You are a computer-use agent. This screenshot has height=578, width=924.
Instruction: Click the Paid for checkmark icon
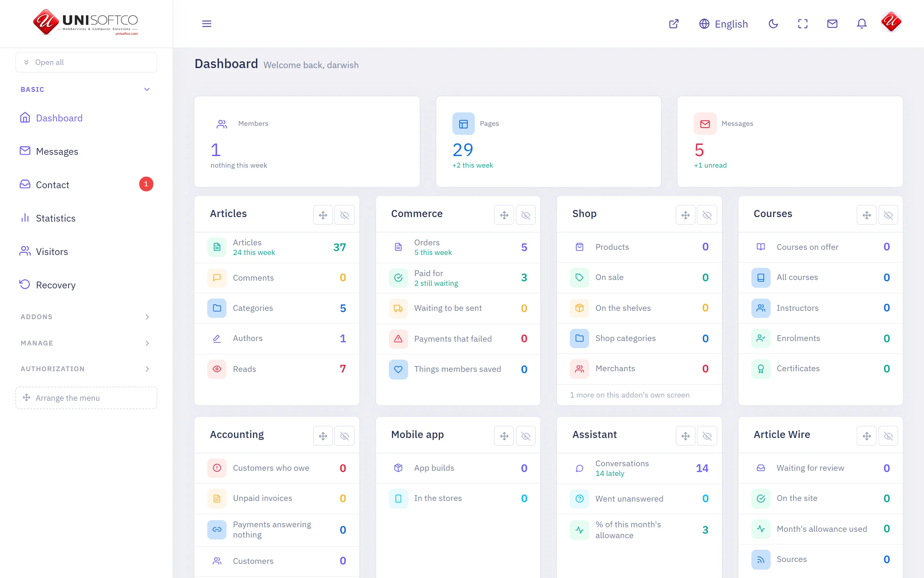398,277
